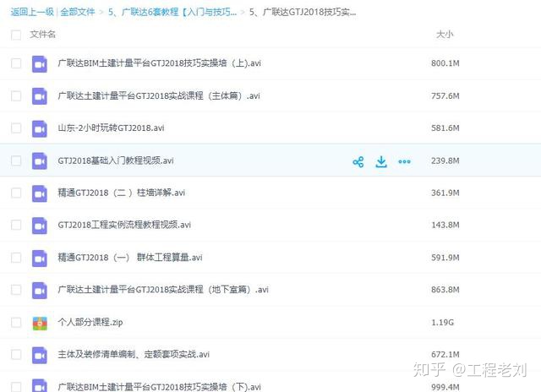The image size is (541, 392).
Task: Click the current folder breadcrumb 5、广联达GTJ2018技巧实...
Action: (303, 12)
